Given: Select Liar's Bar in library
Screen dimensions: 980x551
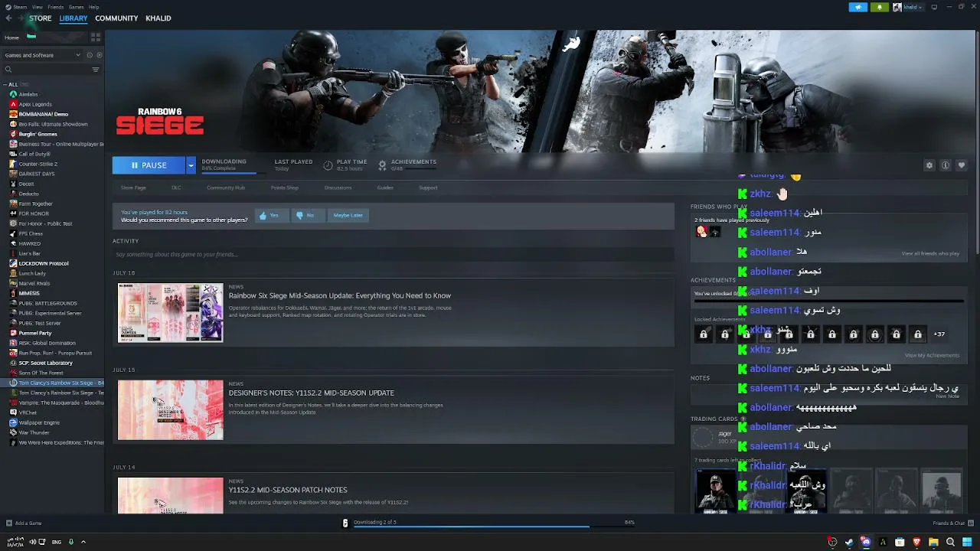Looking at the screenshot, I should [x=31, y=253].
